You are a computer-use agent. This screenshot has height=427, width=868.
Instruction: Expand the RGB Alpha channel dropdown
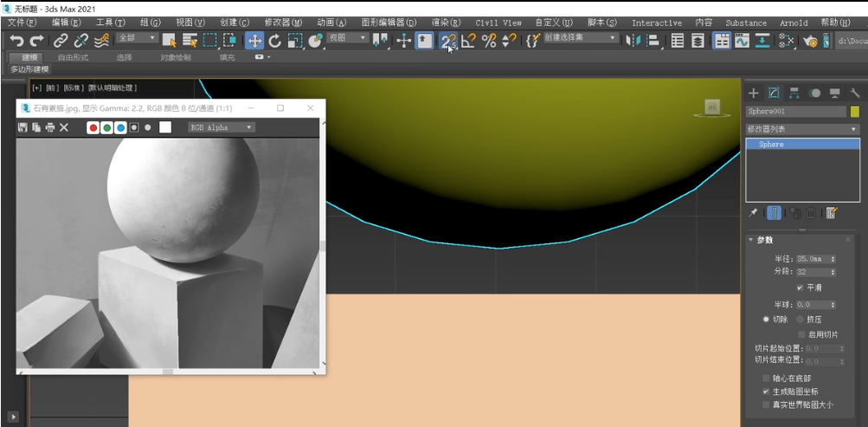tap(222, 127)
